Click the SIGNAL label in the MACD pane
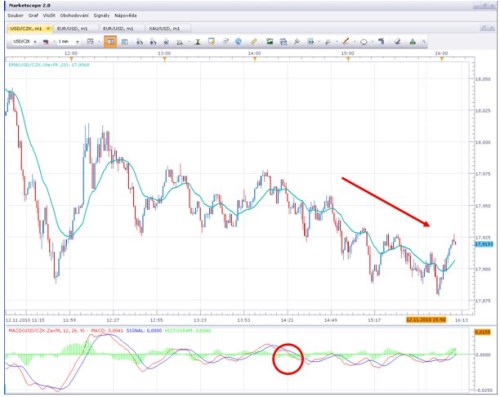This screenshot has width=500, height=397. point(144,330)
